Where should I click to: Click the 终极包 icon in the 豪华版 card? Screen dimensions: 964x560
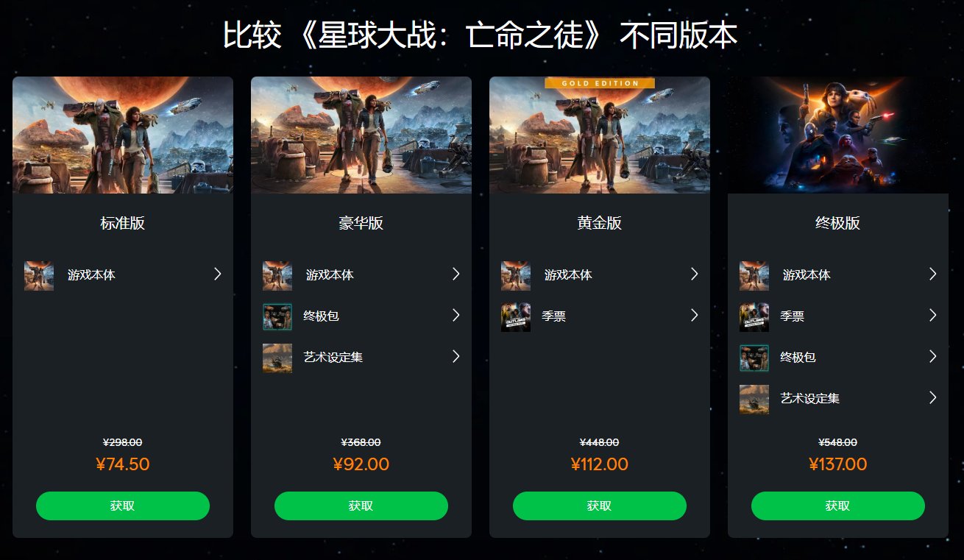[277, 316]
